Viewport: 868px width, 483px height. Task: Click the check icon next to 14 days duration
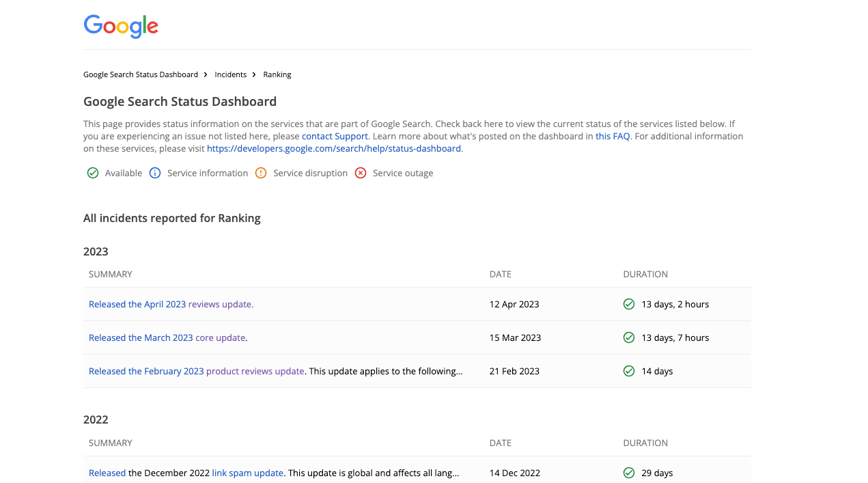point(628,370)
